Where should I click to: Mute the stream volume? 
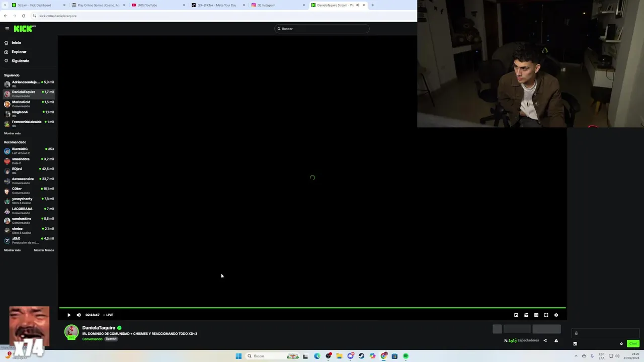pos(78,315)
